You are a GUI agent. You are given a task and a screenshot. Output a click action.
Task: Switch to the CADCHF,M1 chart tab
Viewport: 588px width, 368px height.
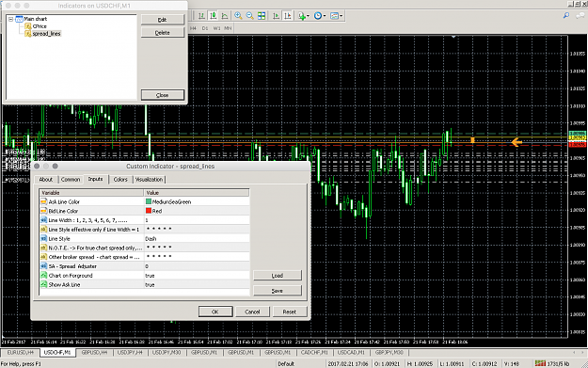[314, 353]
